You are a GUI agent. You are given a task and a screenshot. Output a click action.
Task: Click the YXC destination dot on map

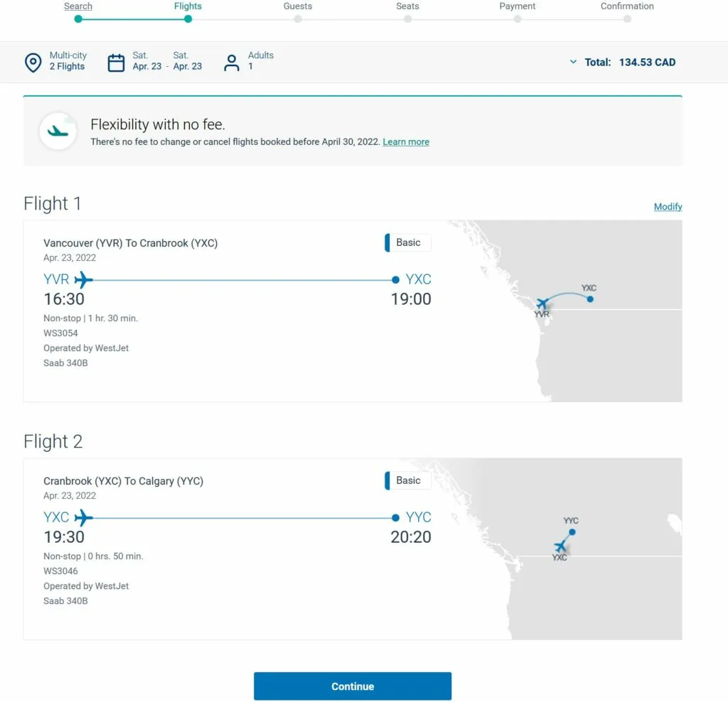[x=590, y=298]
